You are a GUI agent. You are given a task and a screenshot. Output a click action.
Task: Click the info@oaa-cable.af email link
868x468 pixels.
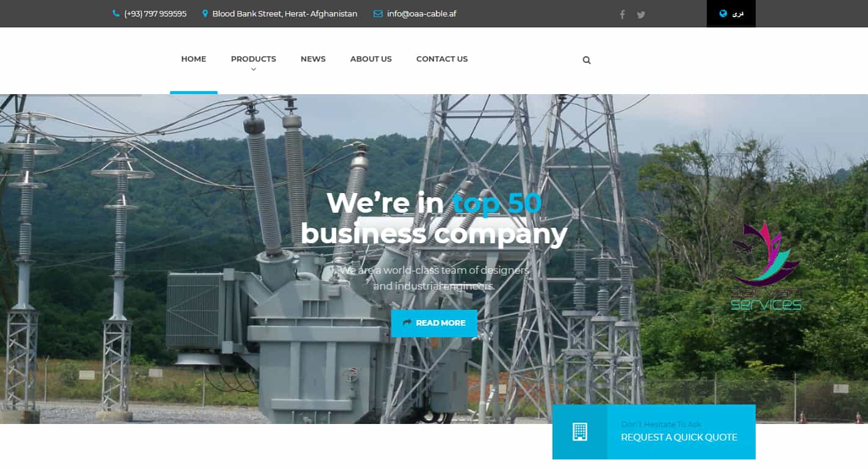(421, 13)
